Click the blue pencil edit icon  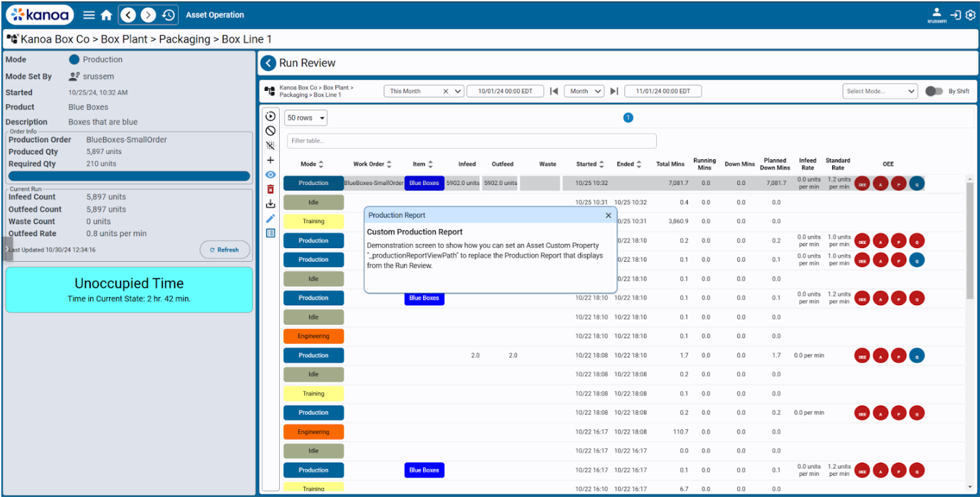[x=270, y=218]
